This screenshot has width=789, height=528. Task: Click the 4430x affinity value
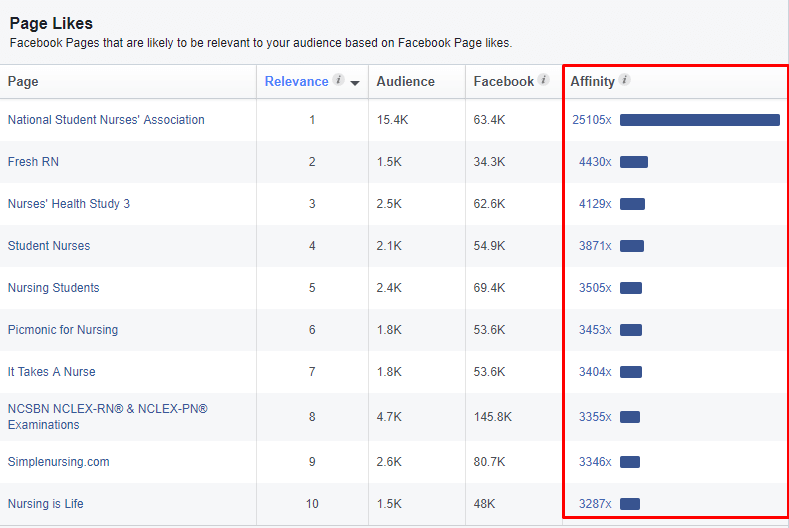pyautogui.click(x=595, y=162)
